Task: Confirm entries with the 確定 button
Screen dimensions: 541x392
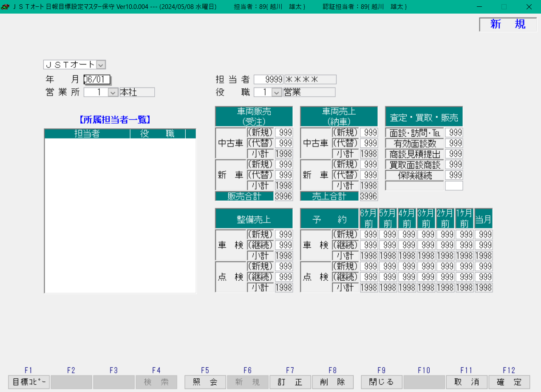Action: point(509,382)
